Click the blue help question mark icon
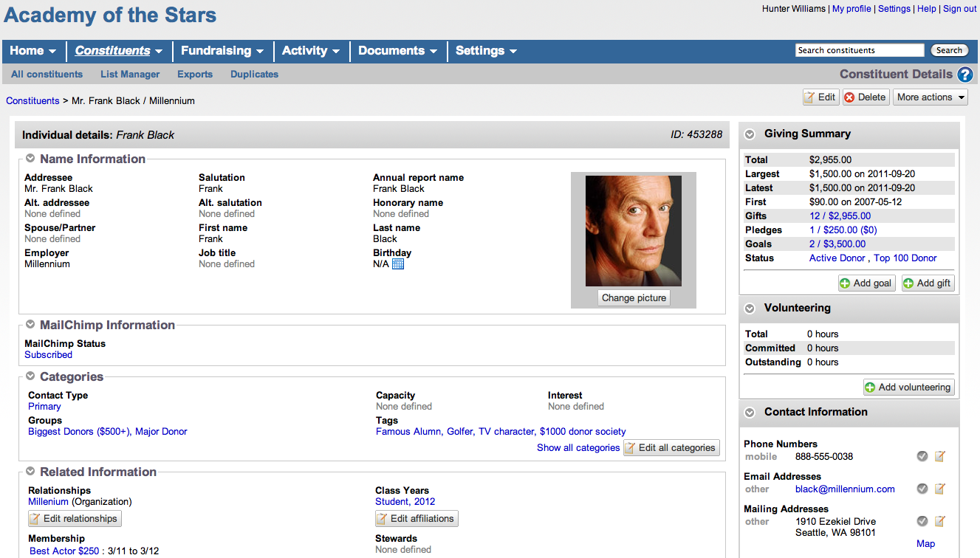 click(x=965, y=75)
